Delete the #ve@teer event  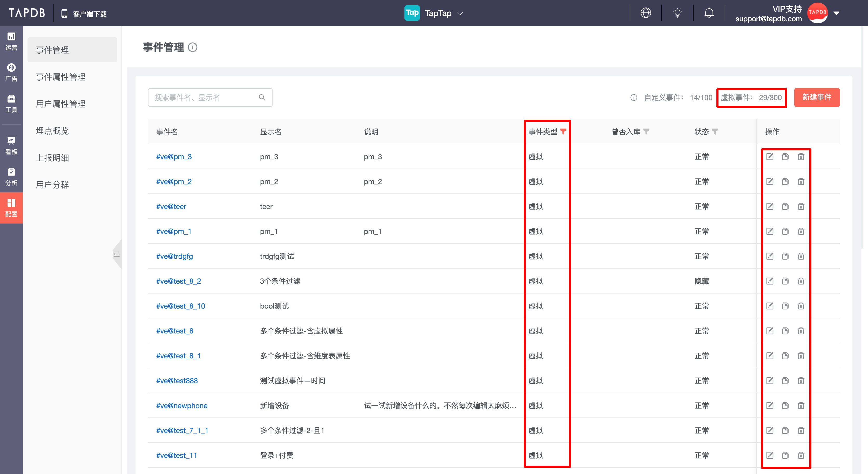point(801,206)
